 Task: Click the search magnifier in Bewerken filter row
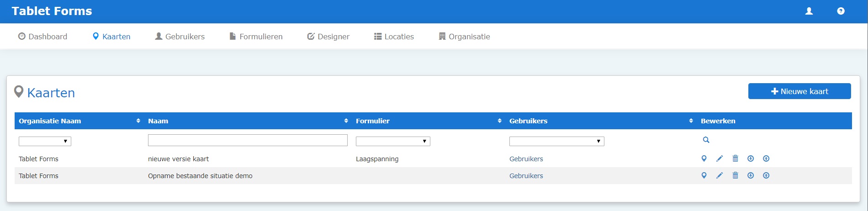pyautogui.click(x=706, y=140)
